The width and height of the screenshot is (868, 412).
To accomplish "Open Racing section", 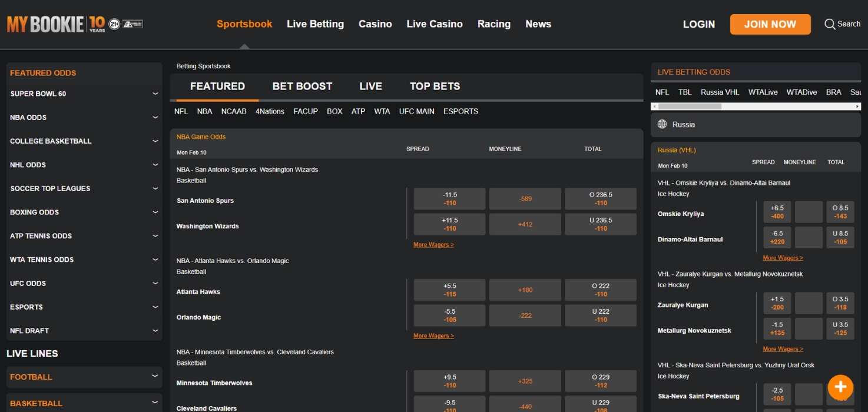I will point(494,24).
